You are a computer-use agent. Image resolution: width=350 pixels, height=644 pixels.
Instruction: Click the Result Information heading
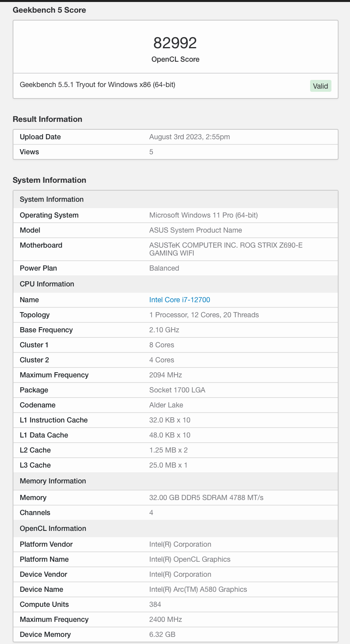tap(47, 119)
